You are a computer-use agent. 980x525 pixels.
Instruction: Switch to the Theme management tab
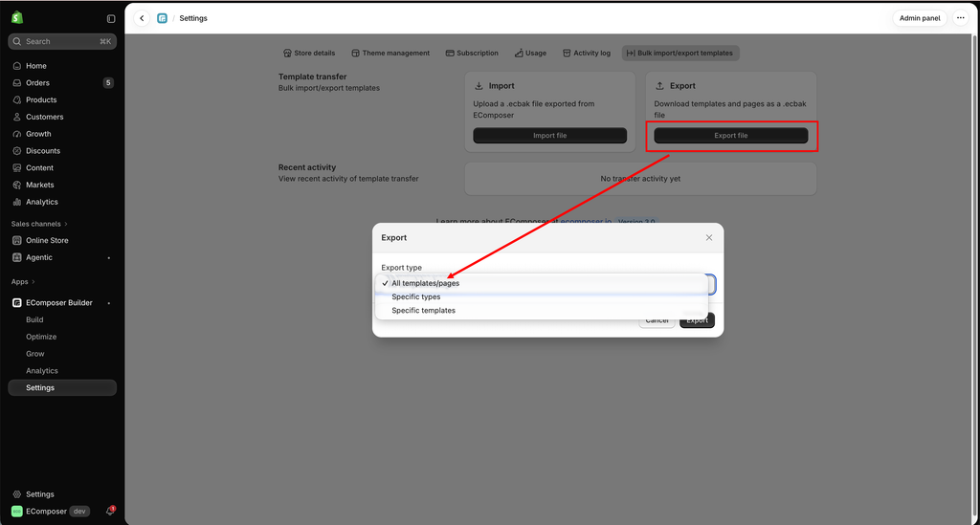point(390,53)
